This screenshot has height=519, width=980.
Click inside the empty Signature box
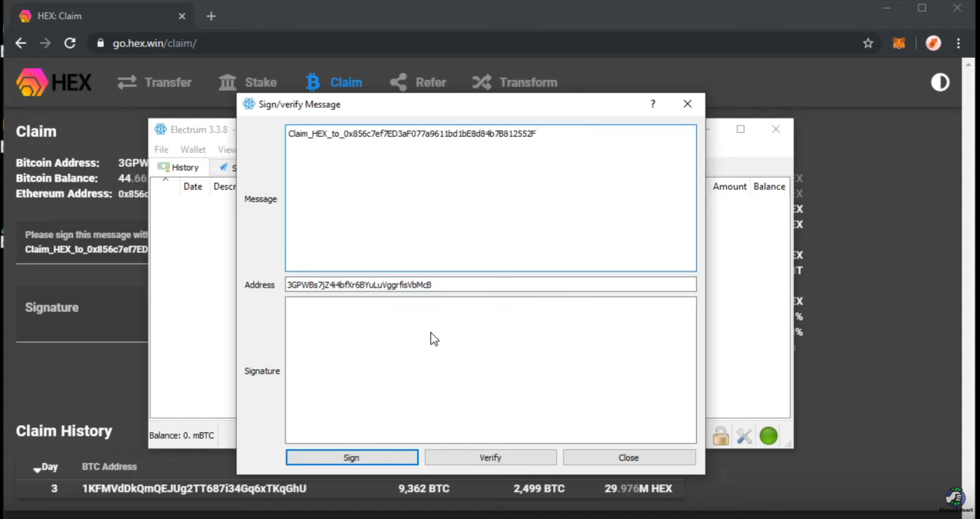pyautogui.click(x=491, y=370)
